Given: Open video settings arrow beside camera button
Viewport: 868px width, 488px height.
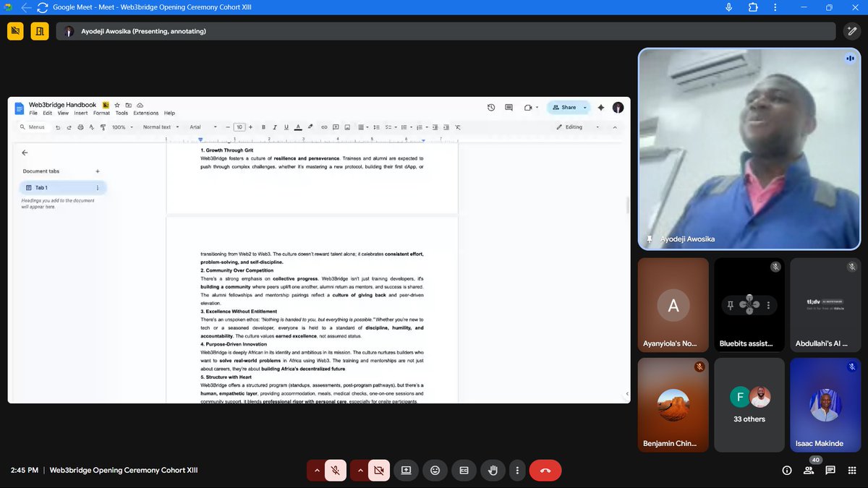Looking at the screenshot, I should click(x=359, y=470).
